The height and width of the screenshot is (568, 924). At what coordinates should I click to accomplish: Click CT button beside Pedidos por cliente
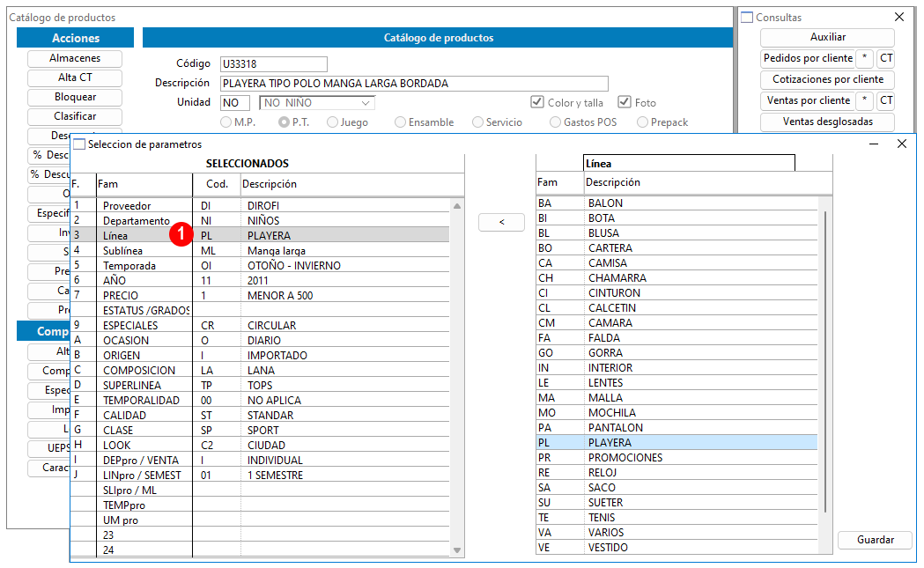tap(886, 58)
